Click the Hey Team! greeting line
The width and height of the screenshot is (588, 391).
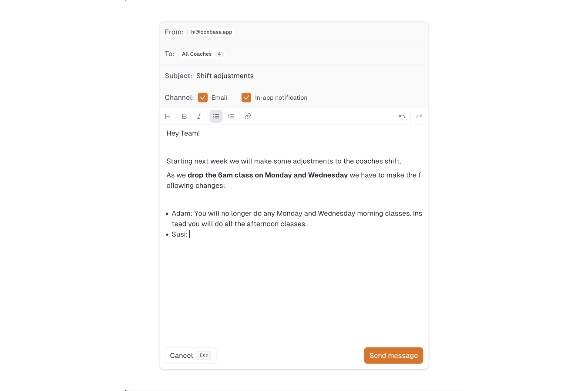(x=183, y=133)
